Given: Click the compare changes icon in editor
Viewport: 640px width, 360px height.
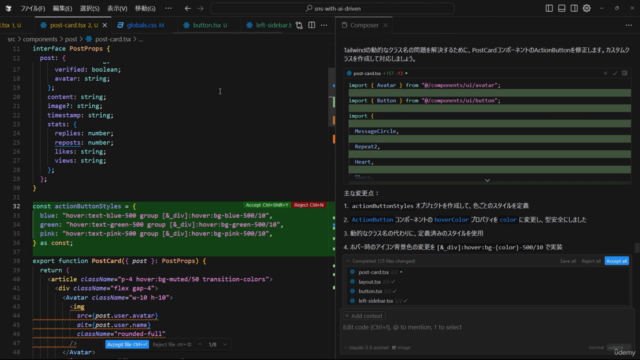Looking at the screenshot, I should (x=299, y=25).
